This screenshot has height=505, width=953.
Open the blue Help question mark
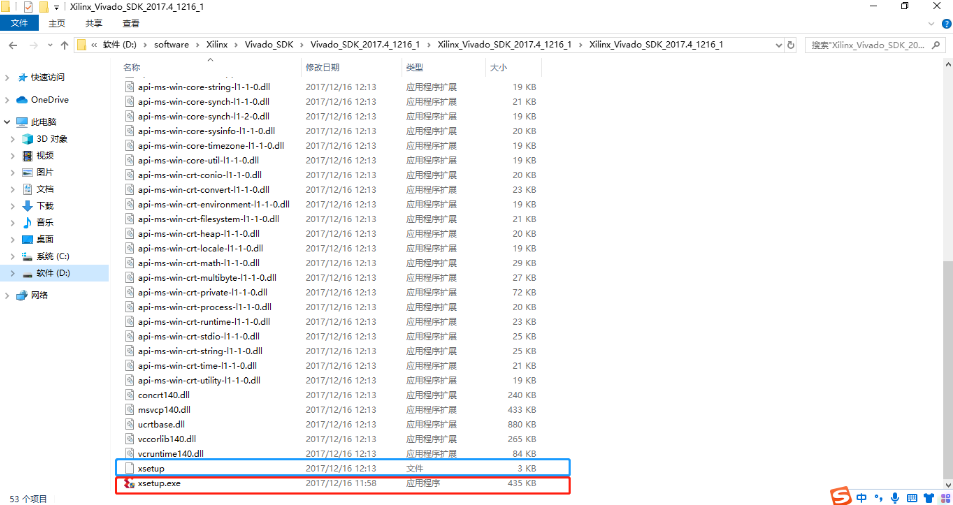[946, 24]
